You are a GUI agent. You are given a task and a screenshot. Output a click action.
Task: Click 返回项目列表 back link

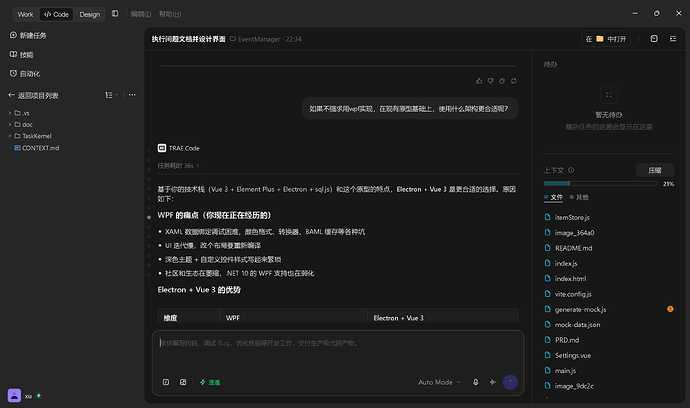(33, 95)
